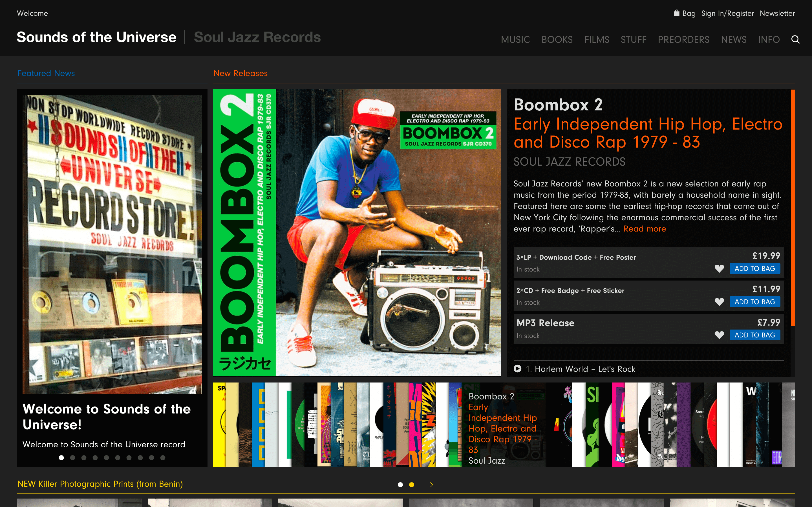Favourite the MP3 Release
Screen dimensions: 812x507
720,335
